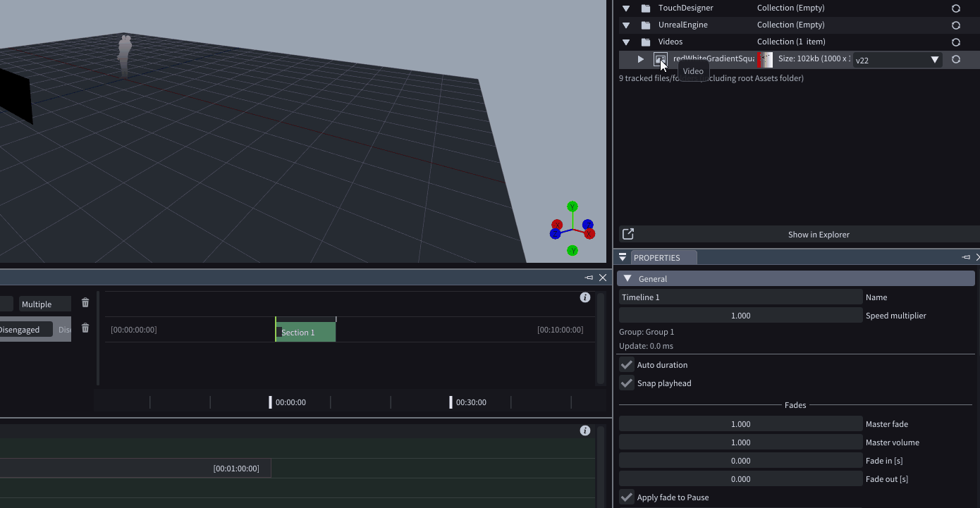Uncheck Apply fade to Pause
The image size is (980, 508).
(626, 497)
